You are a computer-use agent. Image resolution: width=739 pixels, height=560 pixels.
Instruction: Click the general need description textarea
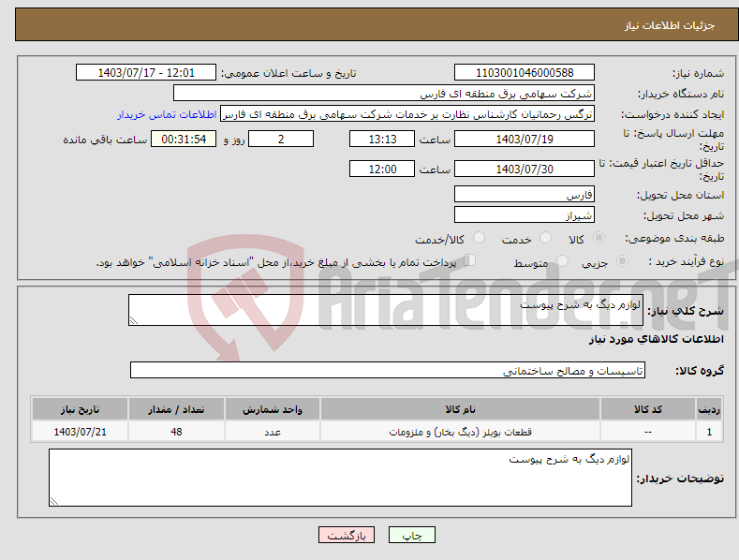click(x=386, y=310)
